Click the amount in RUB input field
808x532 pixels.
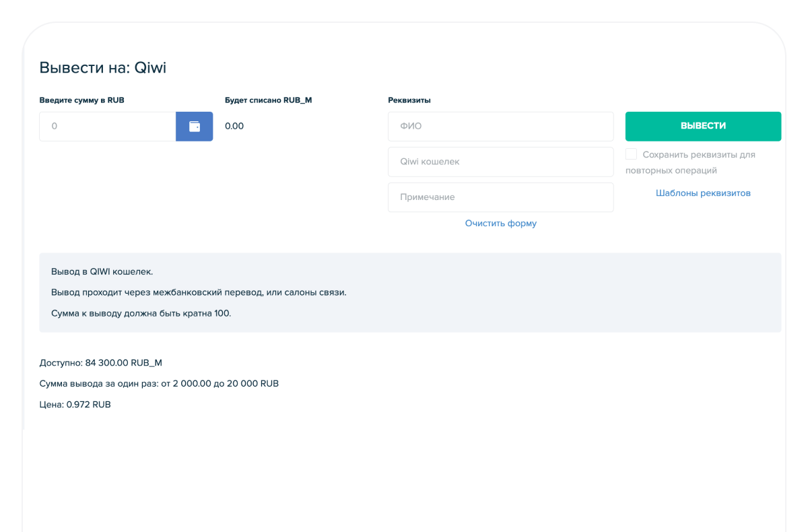(x=108, y=127)
